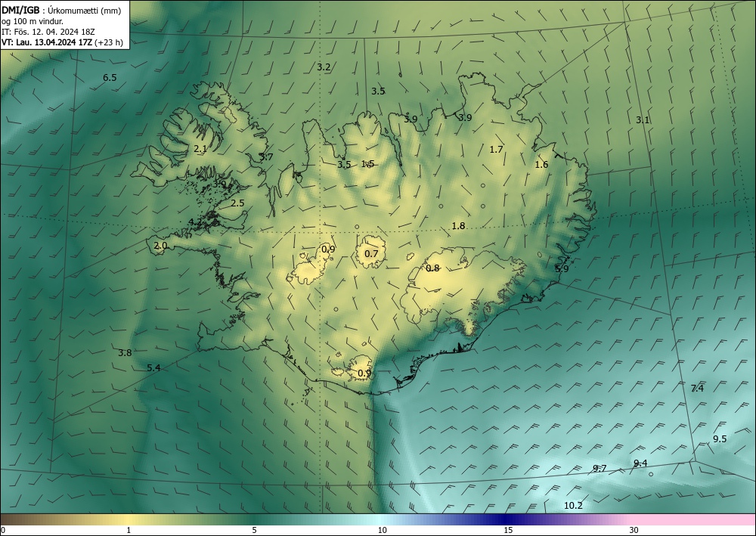
Task: Click the 5.4 value over southwest ocean
Action: [153, 367]
